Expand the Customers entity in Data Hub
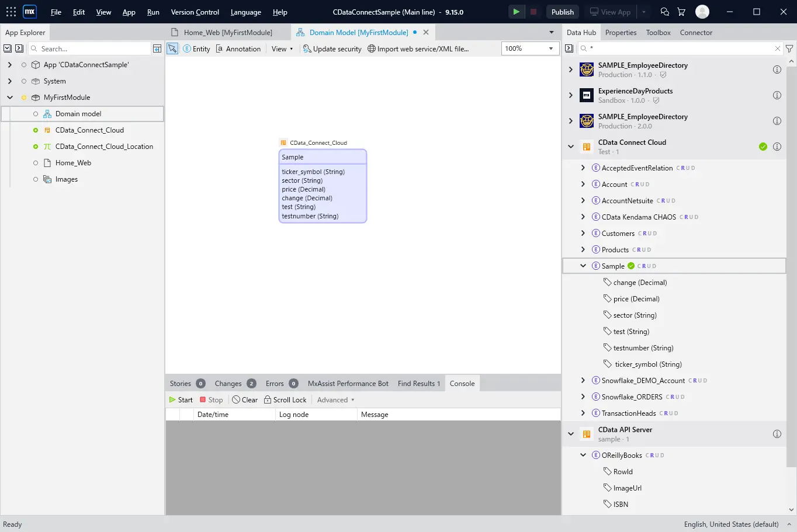The width and height of the screenshot is (797, 532). 583,233
